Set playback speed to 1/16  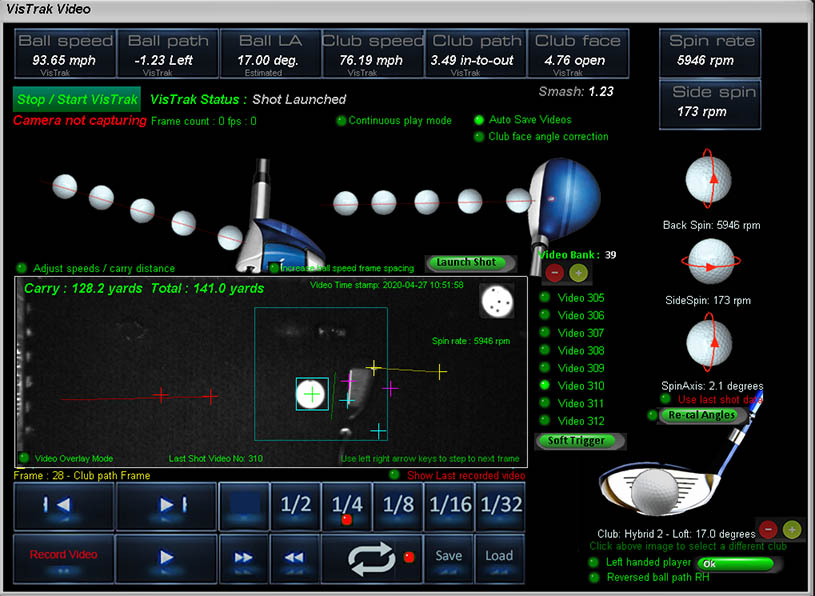click(x=450, y=506)
